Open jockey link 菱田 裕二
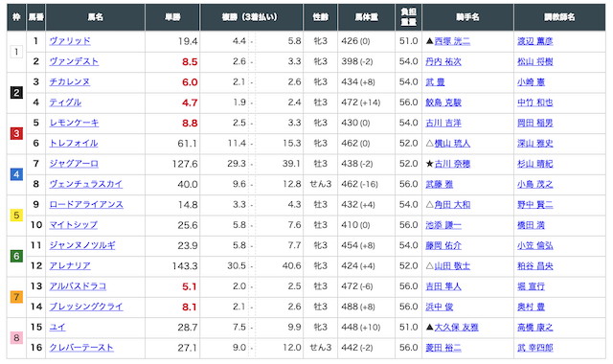The width and height of the screenshot is (613, 364). point(443,347)
